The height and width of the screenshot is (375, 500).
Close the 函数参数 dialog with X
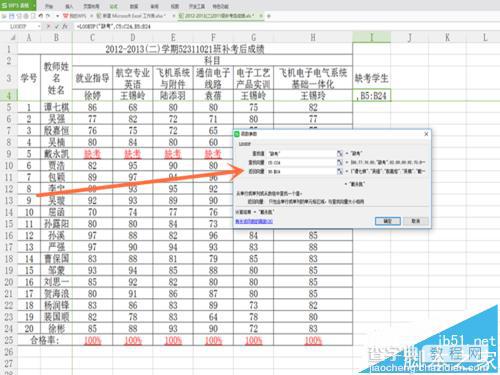click(x=426, y=134)
